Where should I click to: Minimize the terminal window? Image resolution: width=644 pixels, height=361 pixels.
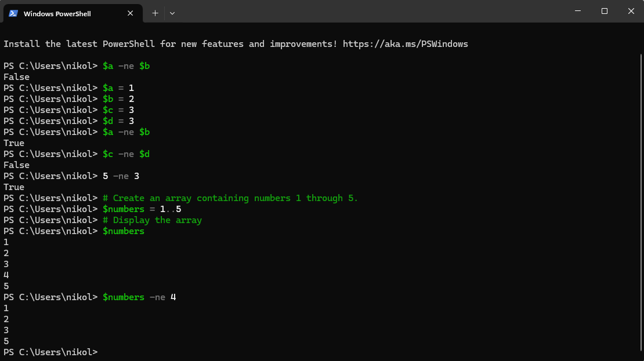(577, 11)
